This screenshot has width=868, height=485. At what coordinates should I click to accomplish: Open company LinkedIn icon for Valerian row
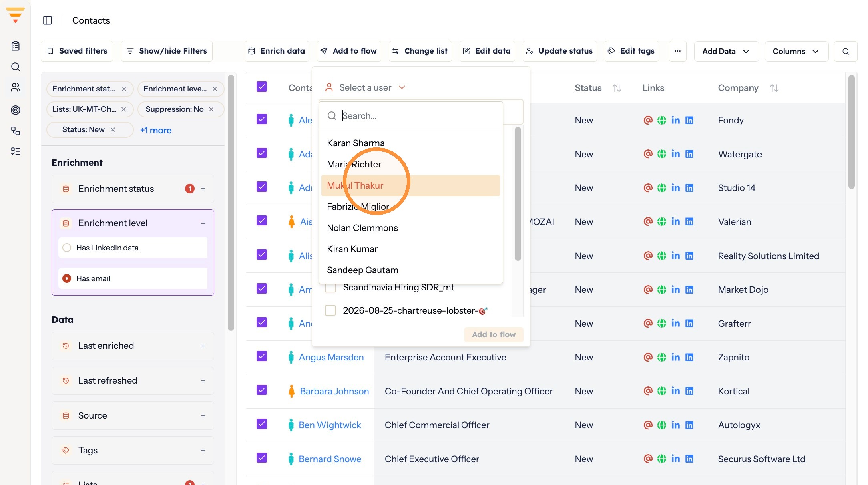point(689,222)
